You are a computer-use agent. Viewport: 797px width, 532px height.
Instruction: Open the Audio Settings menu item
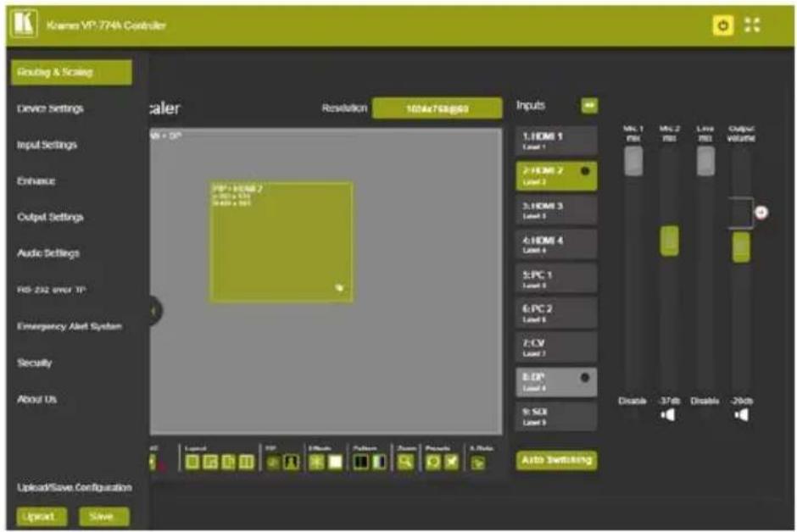coord(48,252)
